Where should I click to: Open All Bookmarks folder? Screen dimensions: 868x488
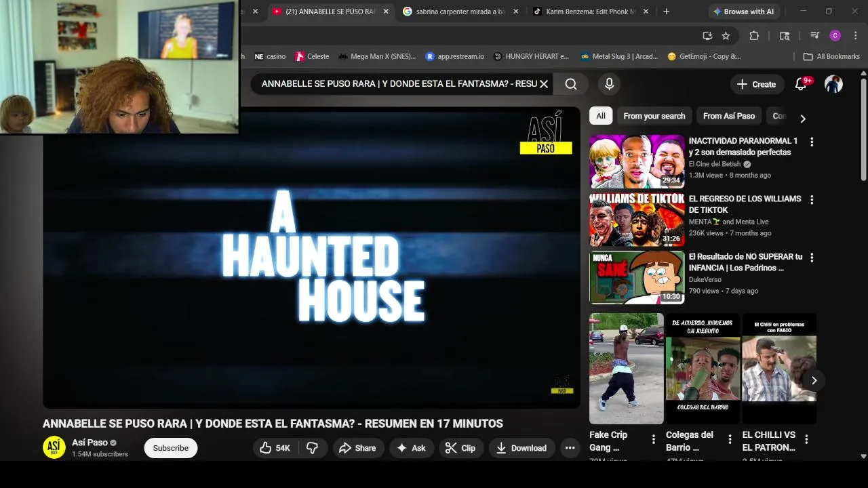(831, 56)
